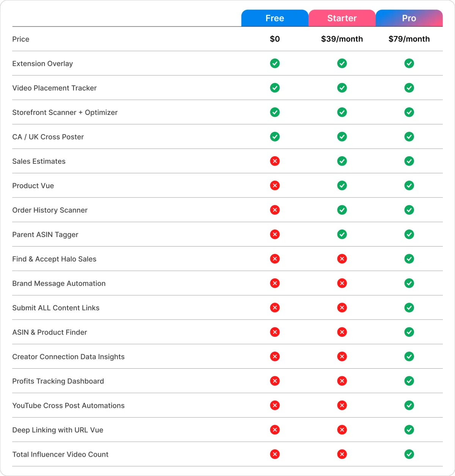This screenshot has height=476, width=455.
Task: Select the Free plan tab
Action: point(275,18)
